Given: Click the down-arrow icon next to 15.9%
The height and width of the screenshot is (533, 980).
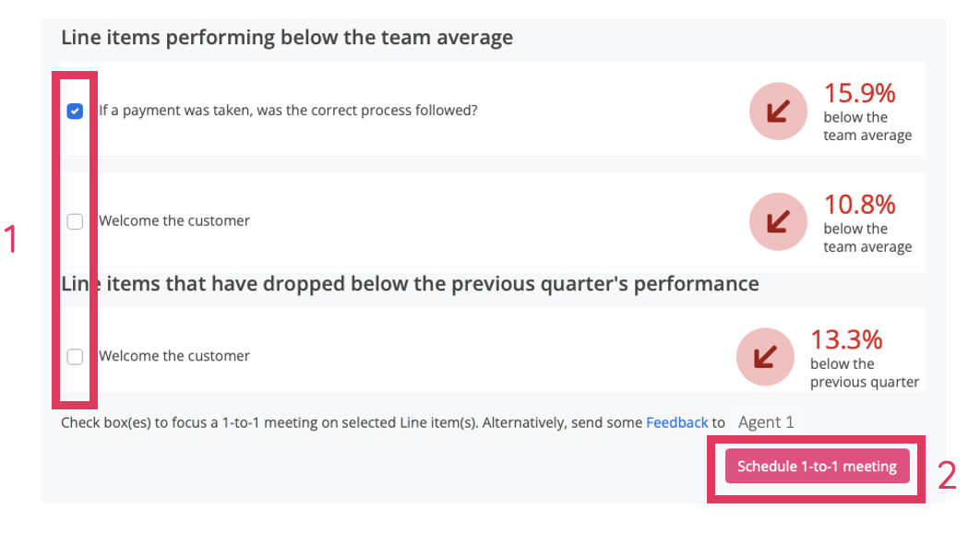Looking at the screenshot, I should 779,112.
